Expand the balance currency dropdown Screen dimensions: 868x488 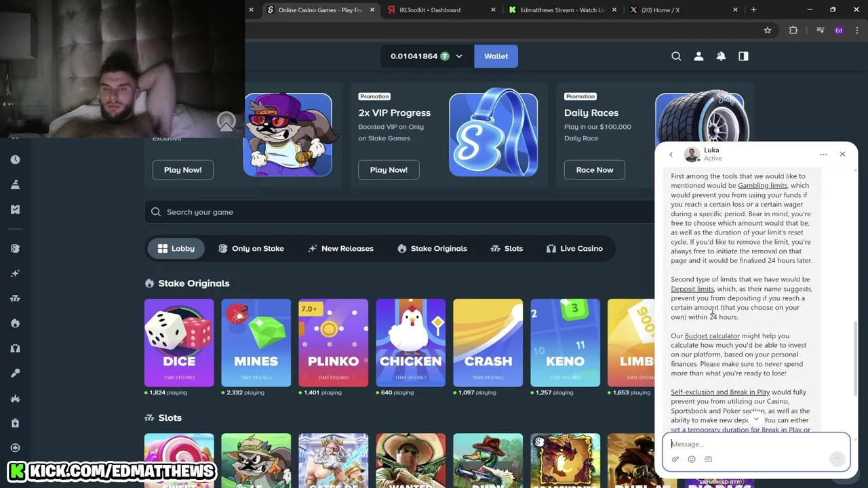[459, 56]
